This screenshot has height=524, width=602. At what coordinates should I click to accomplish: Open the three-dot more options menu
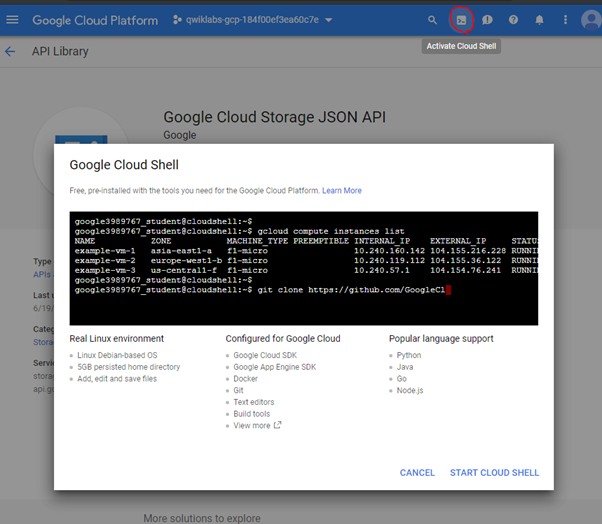[565, 20]
